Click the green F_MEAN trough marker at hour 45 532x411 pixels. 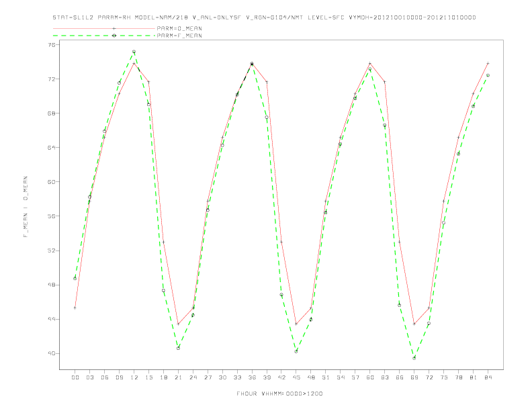pos(296,352)
